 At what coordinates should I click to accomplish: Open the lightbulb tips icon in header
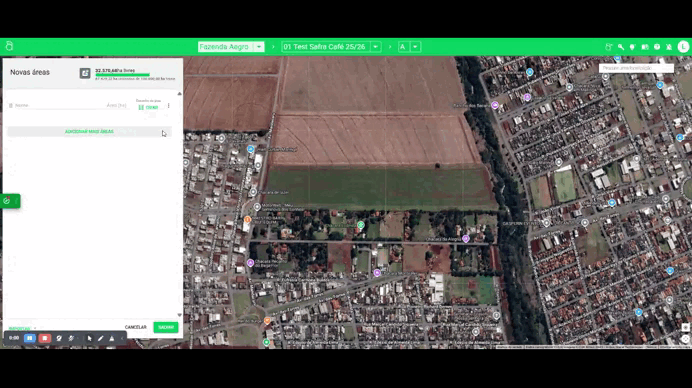tap(632, 47)
